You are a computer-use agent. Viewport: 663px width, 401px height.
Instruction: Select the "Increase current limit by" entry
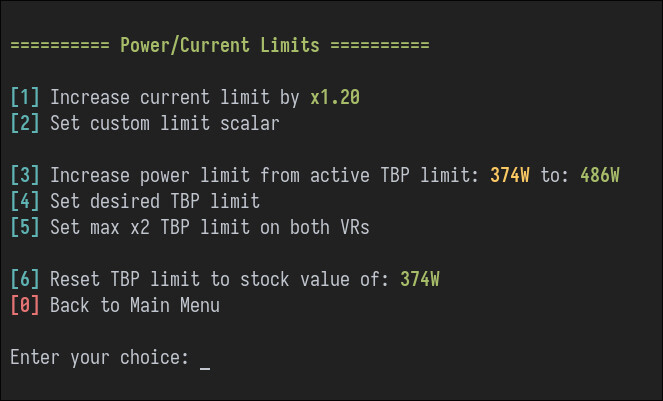click(175, 98)
